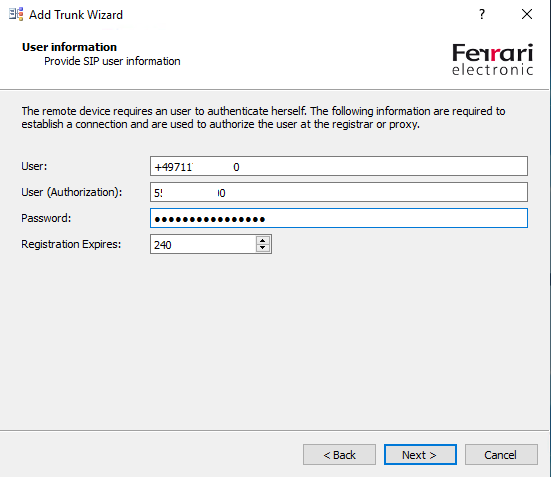Viewport: 551px width, 477px height.
Task: Go to previous step with Back button
Action: 339,455
